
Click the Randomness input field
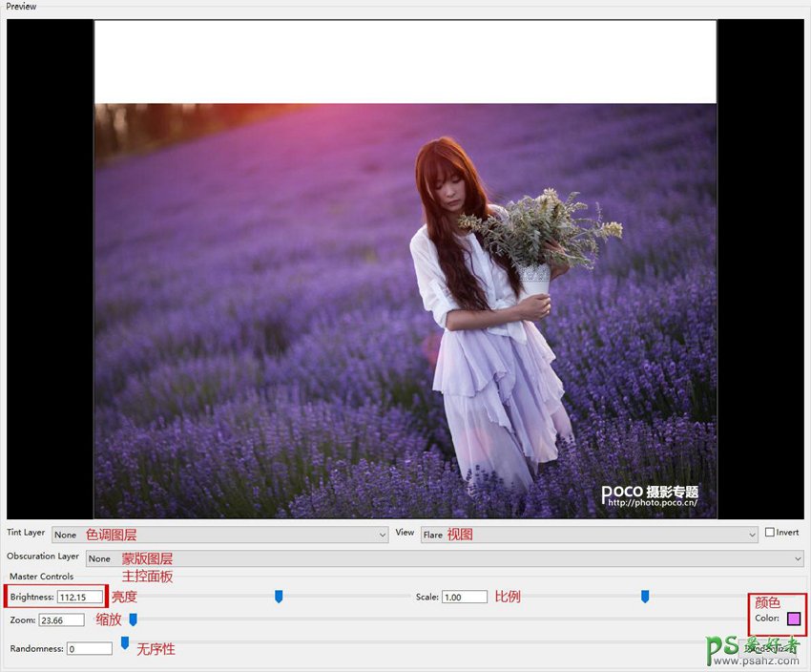pyautogui.click(x=90, y=649)
